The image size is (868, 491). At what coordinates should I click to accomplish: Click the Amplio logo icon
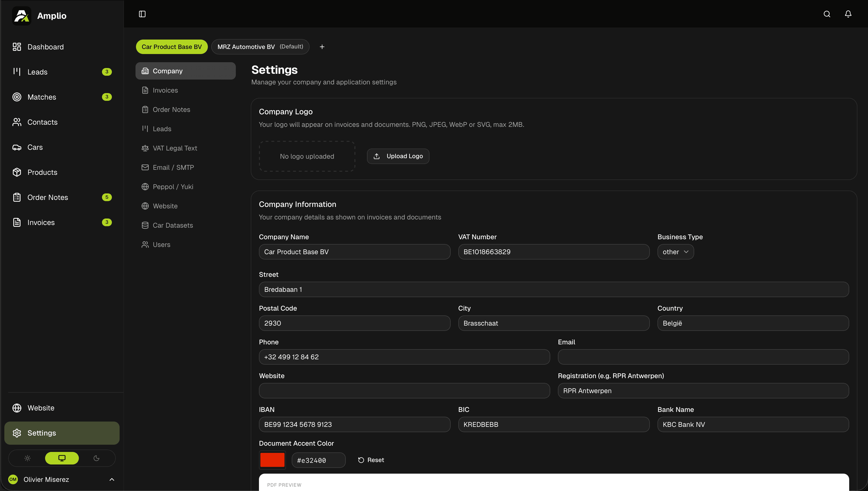(21, 15)
